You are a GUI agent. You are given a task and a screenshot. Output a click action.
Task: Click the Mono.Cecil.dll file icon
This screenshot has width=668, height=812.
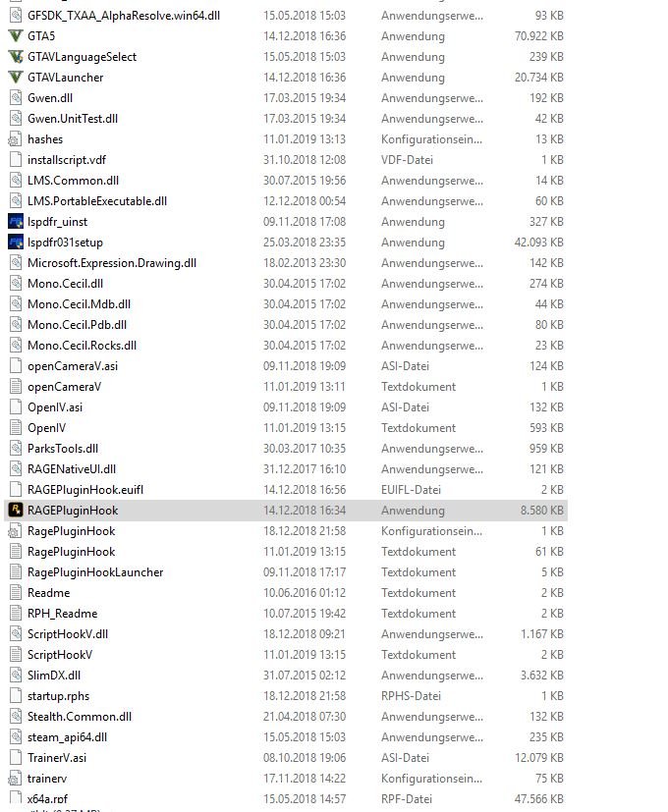tap(16, 284)
